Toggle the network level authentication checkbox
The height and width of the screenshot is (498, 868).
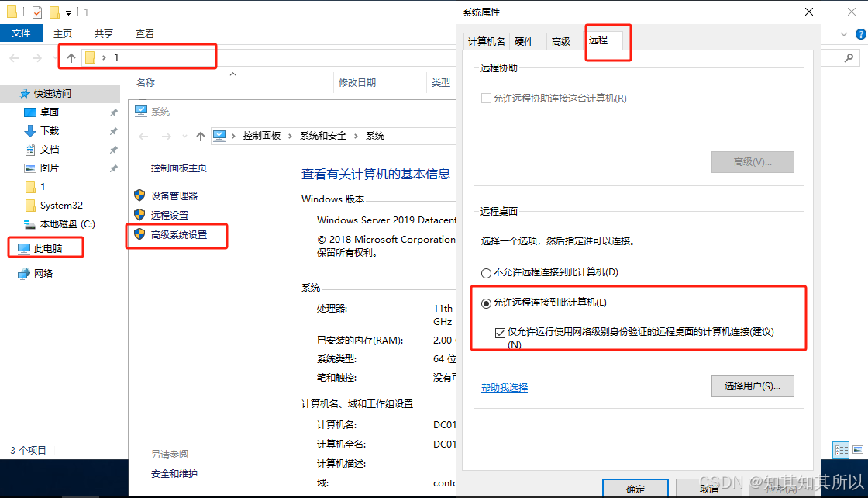(x=500, y=332)
